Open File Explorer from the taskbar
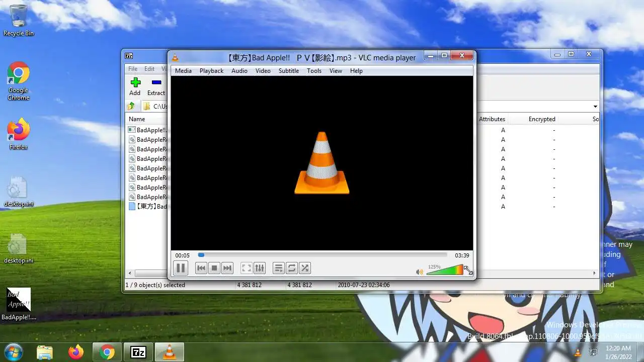The width and height of the screenshot is (644, 362). [x=45, y=352]
